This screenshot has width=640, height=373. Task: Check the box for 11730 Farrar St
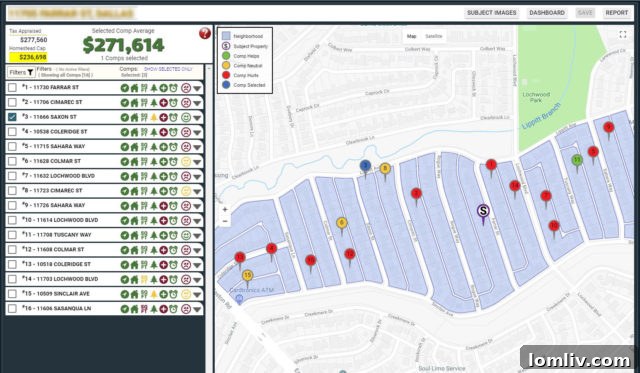[13, 88]
